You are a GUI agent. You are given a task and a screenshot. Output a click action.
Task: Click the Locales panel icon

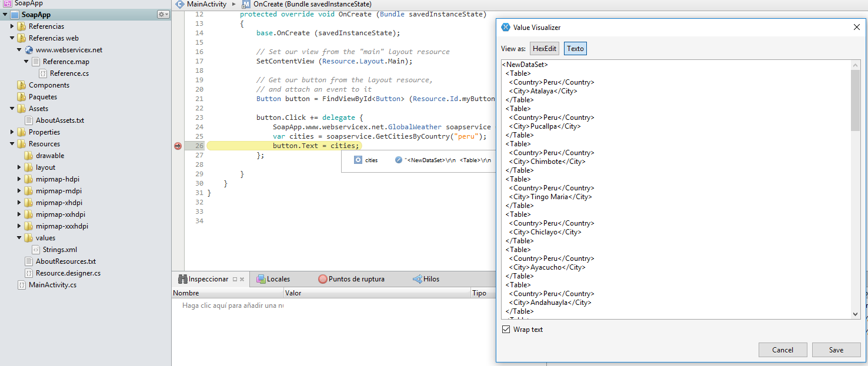[261, 279]
